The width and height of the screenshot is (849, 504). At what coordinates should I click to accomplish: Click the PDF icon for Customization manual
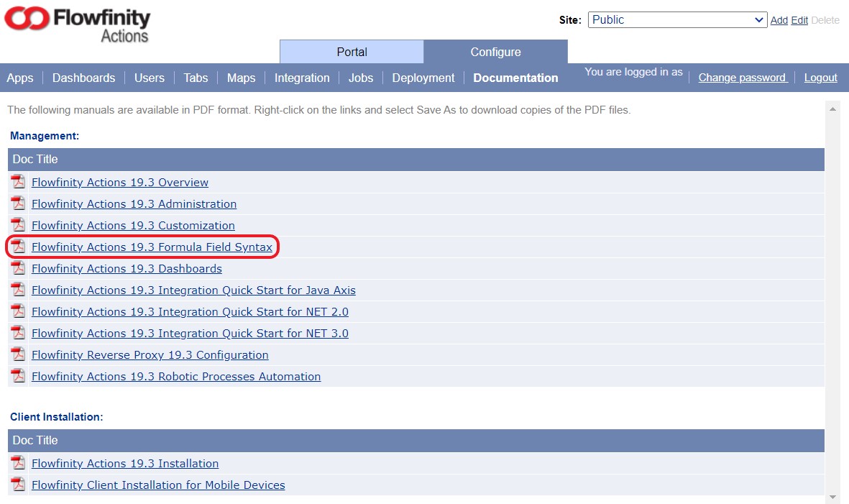(x=18, y=226)
